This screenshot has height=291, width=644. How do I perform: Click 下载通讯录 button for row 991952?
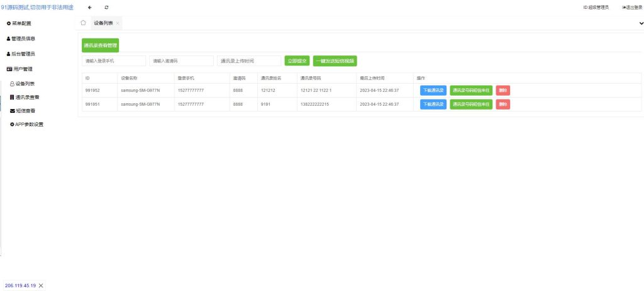433,91
